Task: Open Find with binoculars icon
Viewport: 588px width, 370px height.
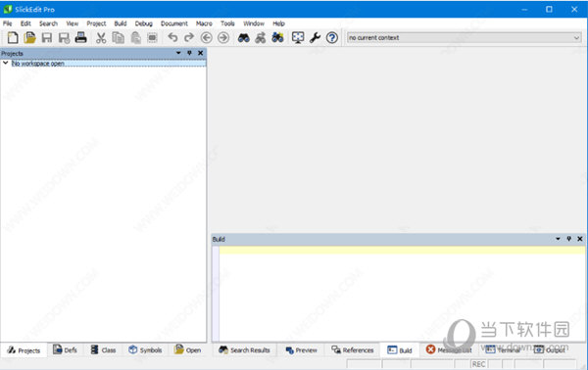Action: coord(244,38)
